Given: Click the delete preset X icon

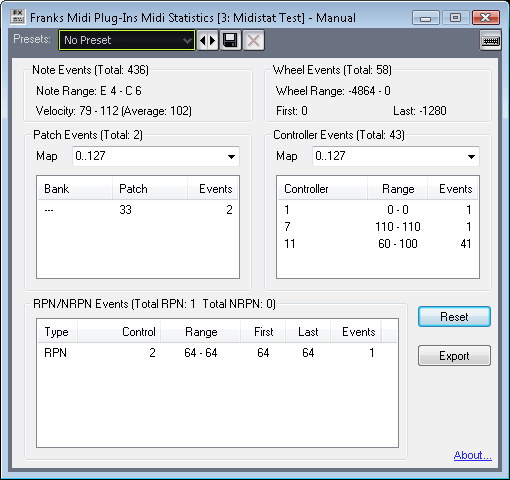Looking at the screenshot, I should click(253, 40).
